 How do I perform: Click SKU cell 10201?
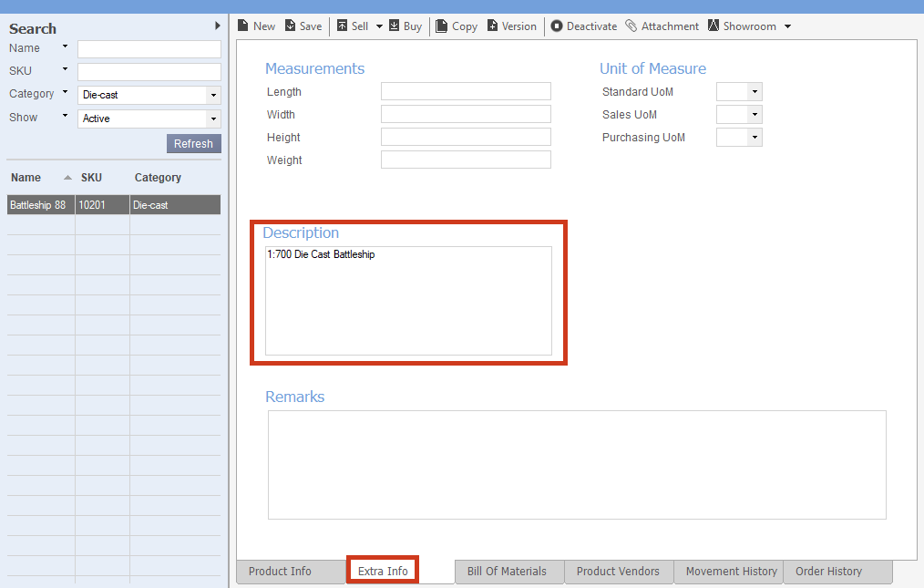pos(102,204)
